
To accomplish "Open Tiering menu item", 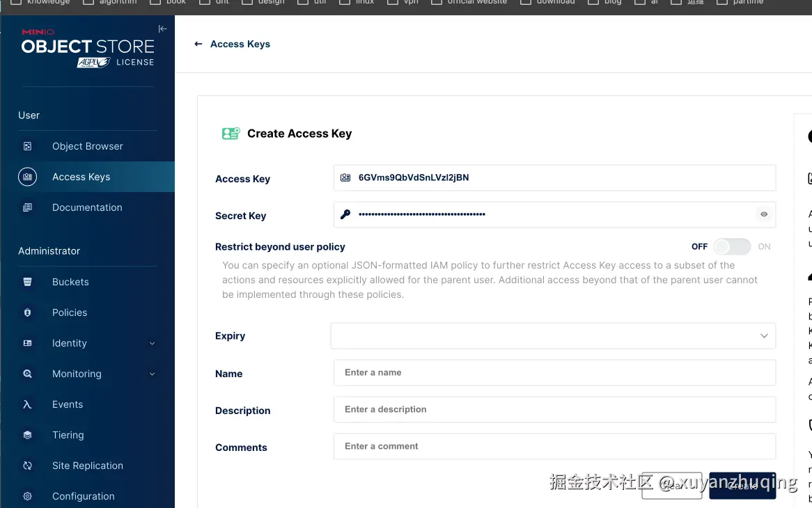I will point(88,435).
